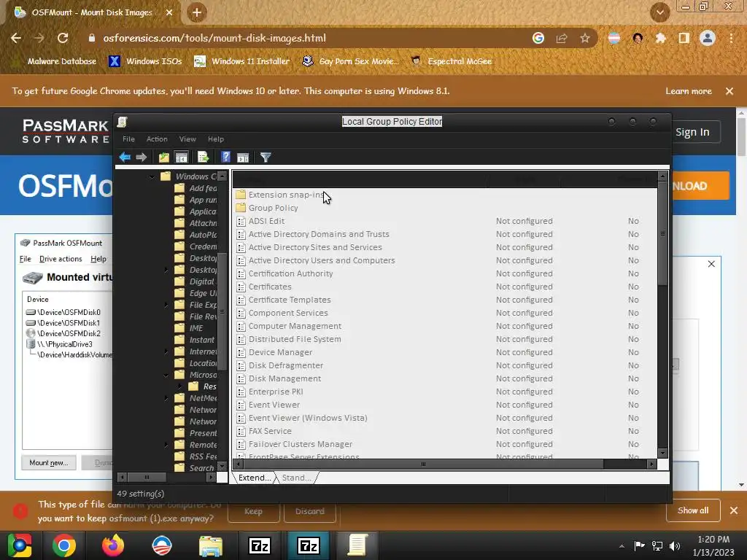Open Drive actions menu in OSFMount window
This screenshot has height=560, width=747.
(x=61, y=259)
